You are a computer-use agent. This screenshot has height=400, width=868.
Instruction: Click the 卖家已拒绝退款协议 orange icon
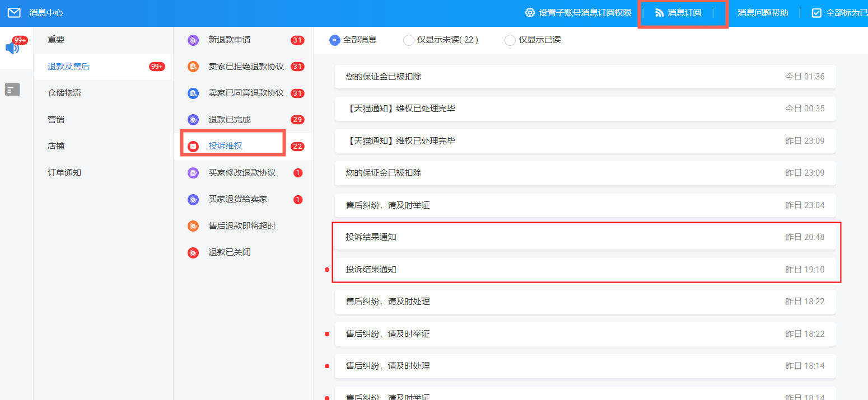193,67
